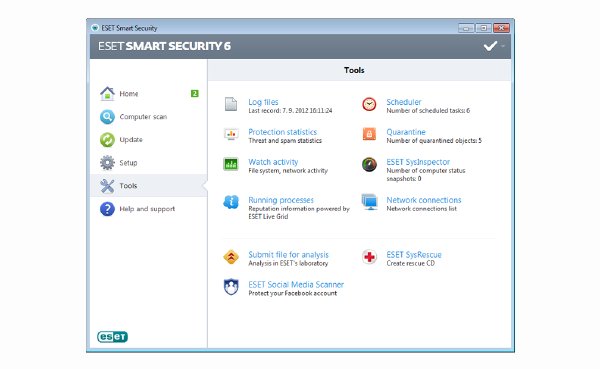Click the ESET SMART SECURITY 6 header title
Image resolution: width=600 pixels, height=369 pixels.
point(165,46)
